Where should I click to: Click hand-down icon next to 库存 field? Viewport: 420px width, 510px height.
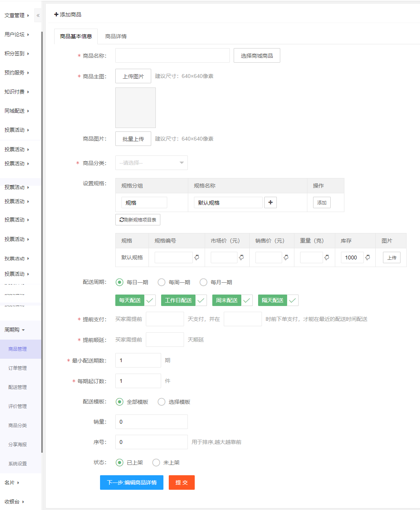(368, 257)
